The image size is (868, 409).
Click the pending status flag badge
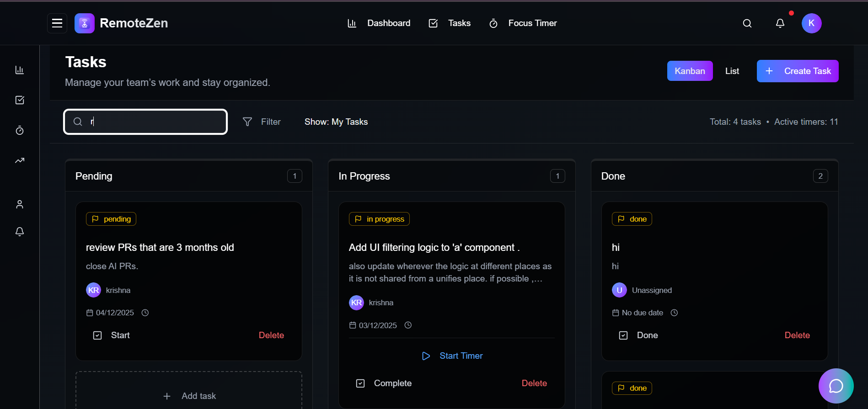(x=111, y=219)
